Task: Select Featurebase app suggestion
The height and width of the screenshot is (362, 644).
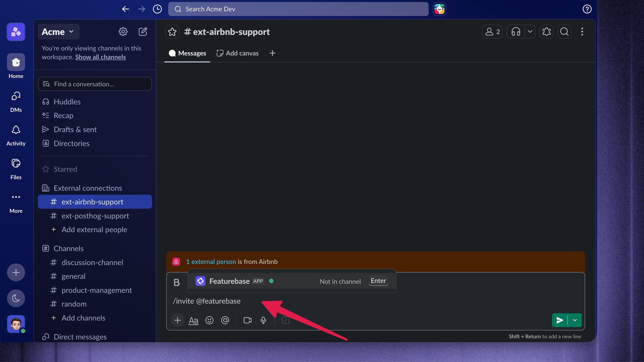Action: point(292,281)
